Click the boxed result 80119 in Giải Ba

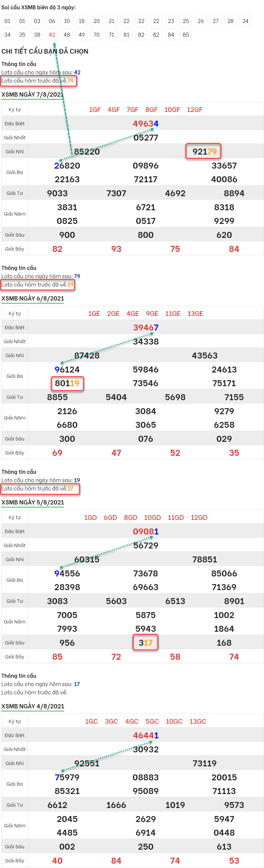point(67,383)
